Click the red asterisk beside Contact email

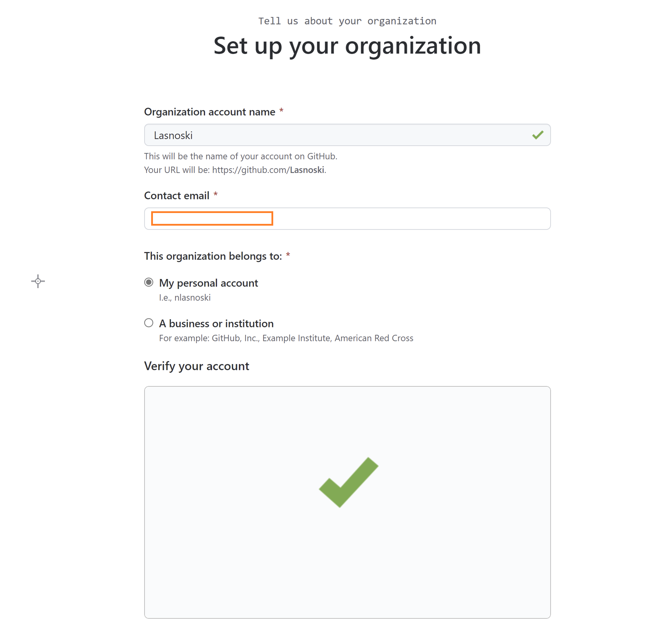216,195
